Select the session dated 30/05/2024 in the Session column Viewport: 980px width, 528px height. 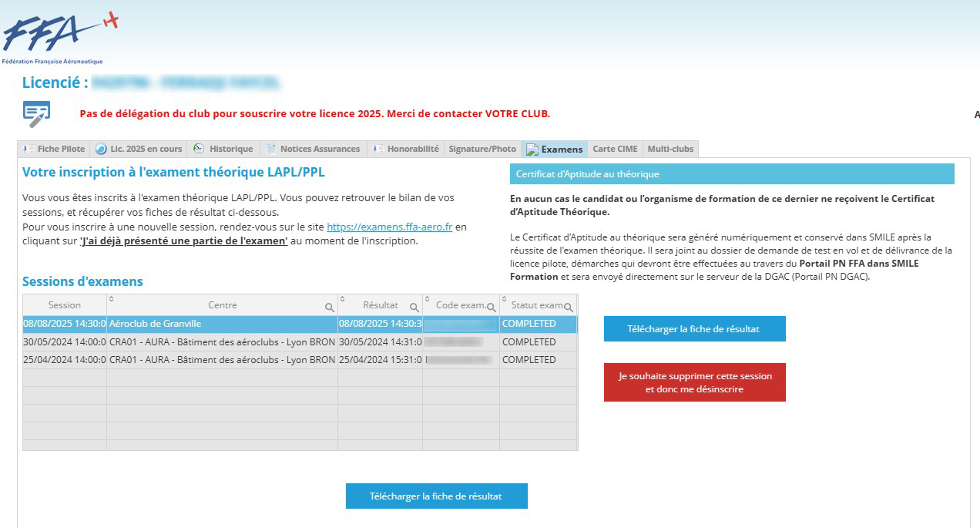pos(65,342)
